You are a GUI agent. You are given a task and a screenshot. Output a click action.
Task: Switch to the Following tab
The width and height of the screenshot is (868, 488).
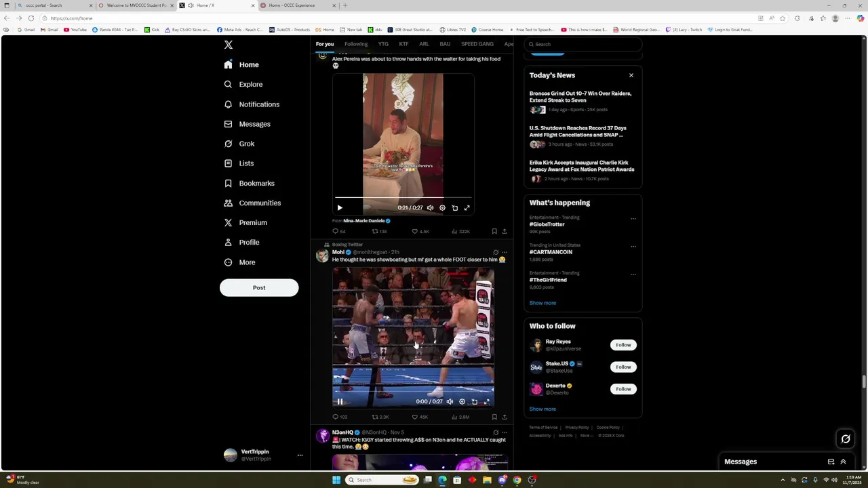[x=356, y=44]
